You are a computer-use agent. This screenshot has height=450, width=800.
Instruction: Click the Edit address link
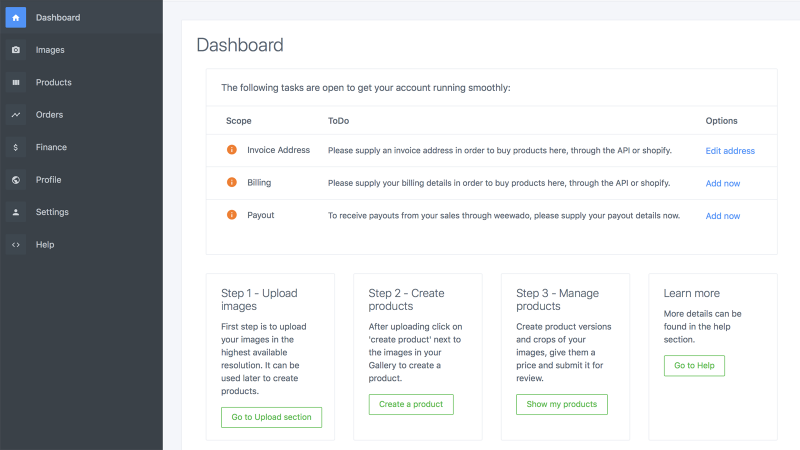[730, 151]
